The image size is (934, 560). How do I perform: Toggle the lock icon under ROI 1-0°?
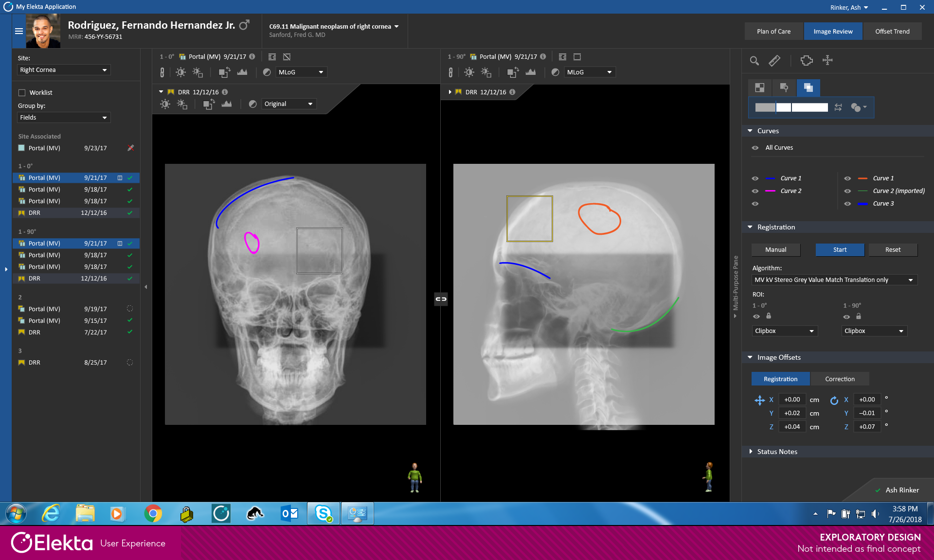[769, 316]
